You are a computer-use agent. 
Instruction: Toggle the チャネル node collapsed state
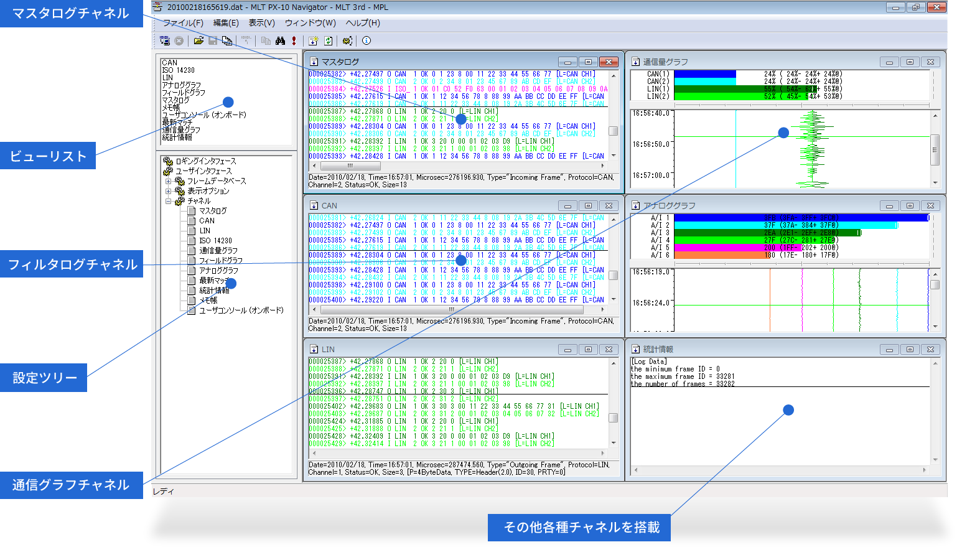coord(167,200)
